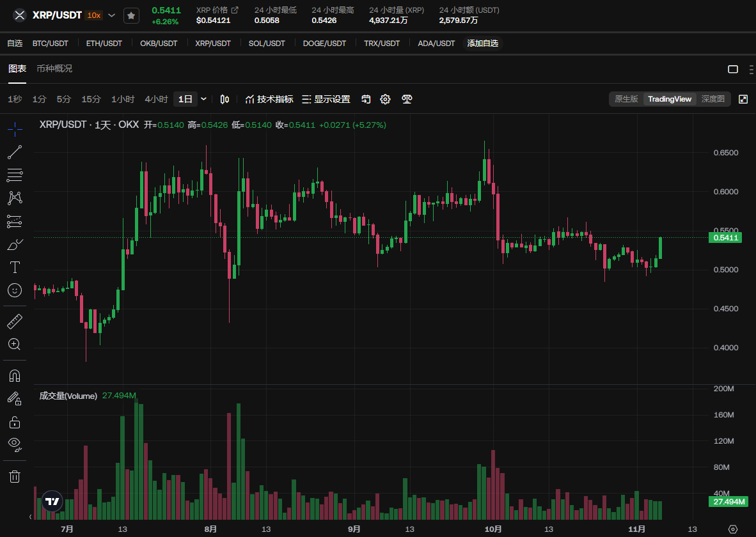Click the 0.5411 current price label
Image resolution: width=756 pixels, height=537 pixels.
pos(726,238)
